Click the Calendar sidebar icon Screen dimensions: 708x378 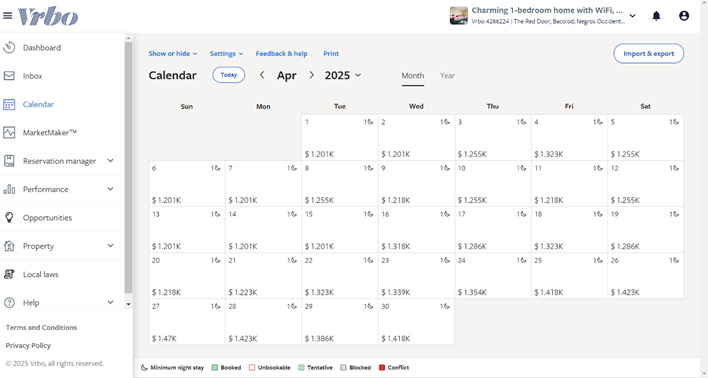pyautogui.click(x=9, y=104)
